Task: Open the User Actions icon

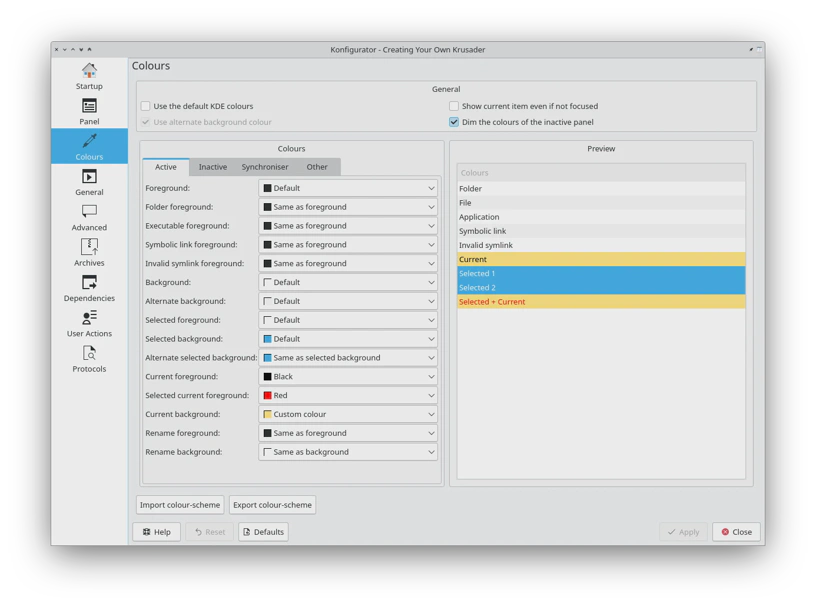Action: [89, 318]
